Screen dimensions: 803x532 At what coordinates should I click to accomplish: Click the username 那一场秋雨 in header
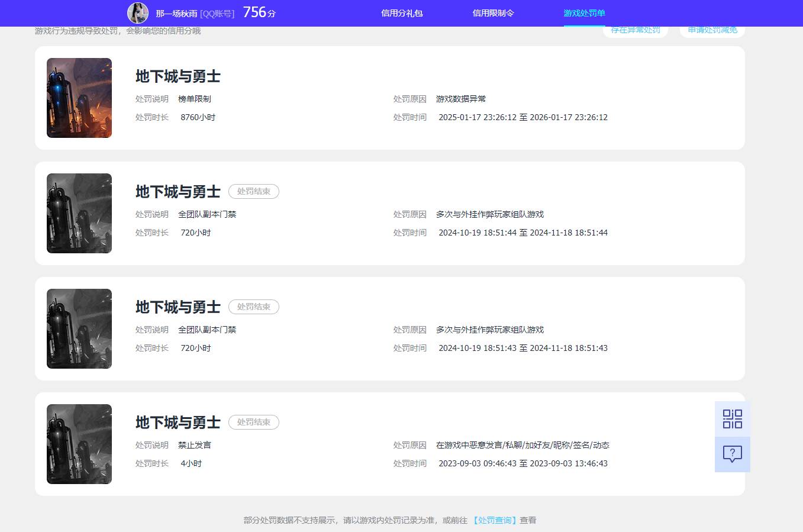click(176, 14)
